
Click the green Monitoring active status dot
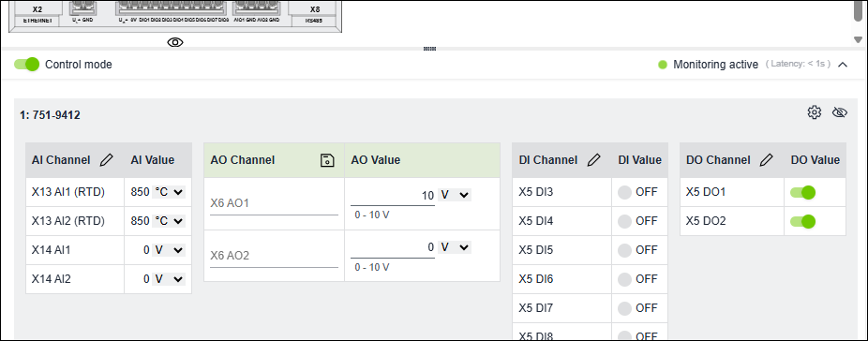pos(662,65)
